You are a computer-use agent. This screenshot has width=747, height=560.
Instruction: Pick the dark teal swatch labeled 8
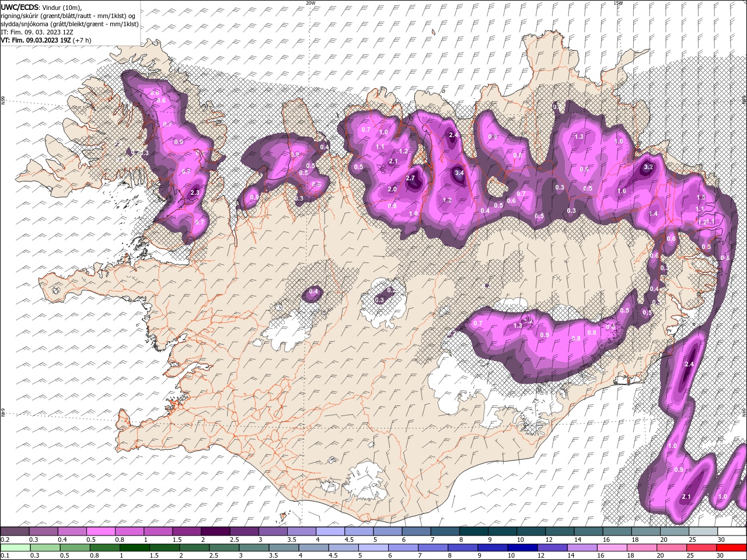[x=473, y=531]
